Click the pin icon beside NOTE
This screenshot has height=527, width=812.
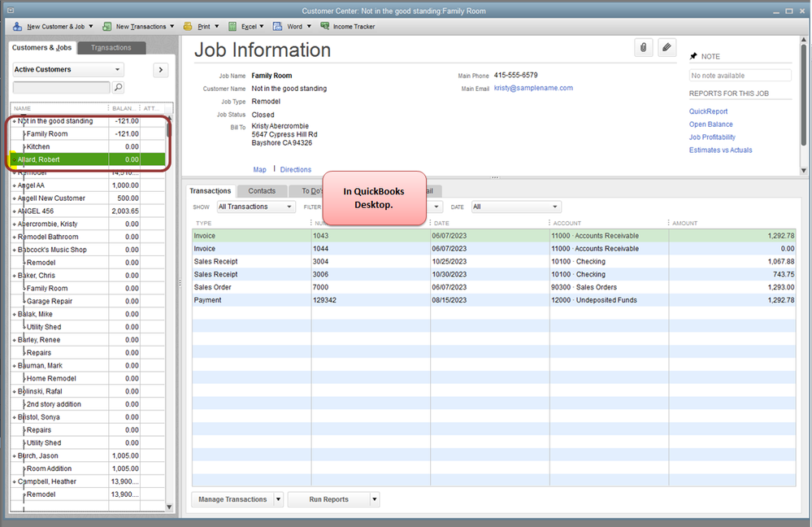click(693, 56)
